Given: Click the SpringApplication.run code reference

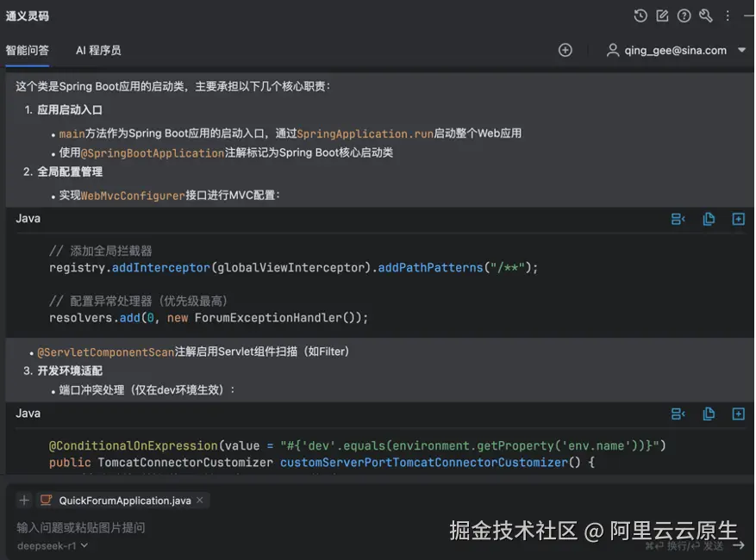Looking at the screenshot, I should tap(365, 134).
